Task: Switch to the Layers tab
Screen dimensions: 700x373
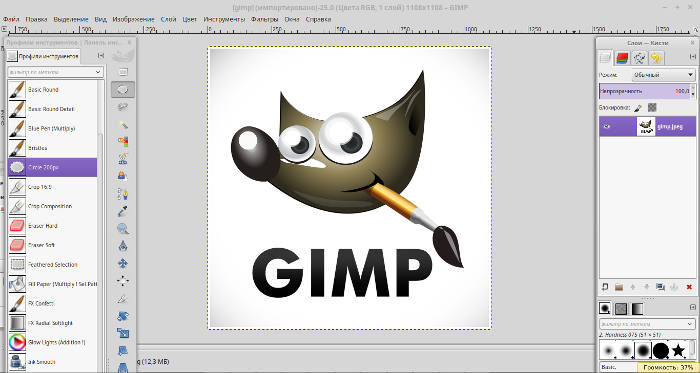Action: point(605,58)
